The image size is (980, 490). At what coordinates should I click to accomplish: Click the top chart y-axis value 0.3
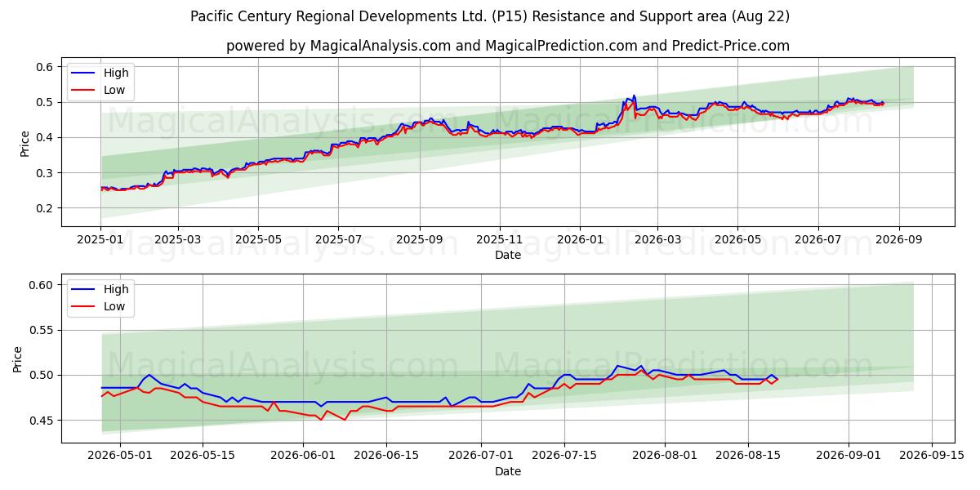click(x=46, y=173)
